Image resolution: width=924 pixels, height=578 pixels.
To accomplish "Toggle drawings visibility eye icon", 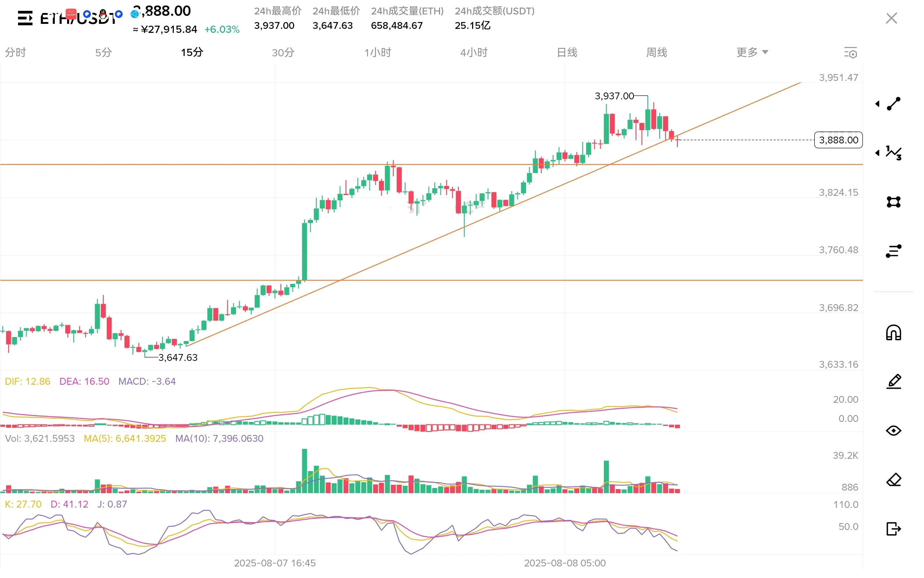I will tap(893, 431).
